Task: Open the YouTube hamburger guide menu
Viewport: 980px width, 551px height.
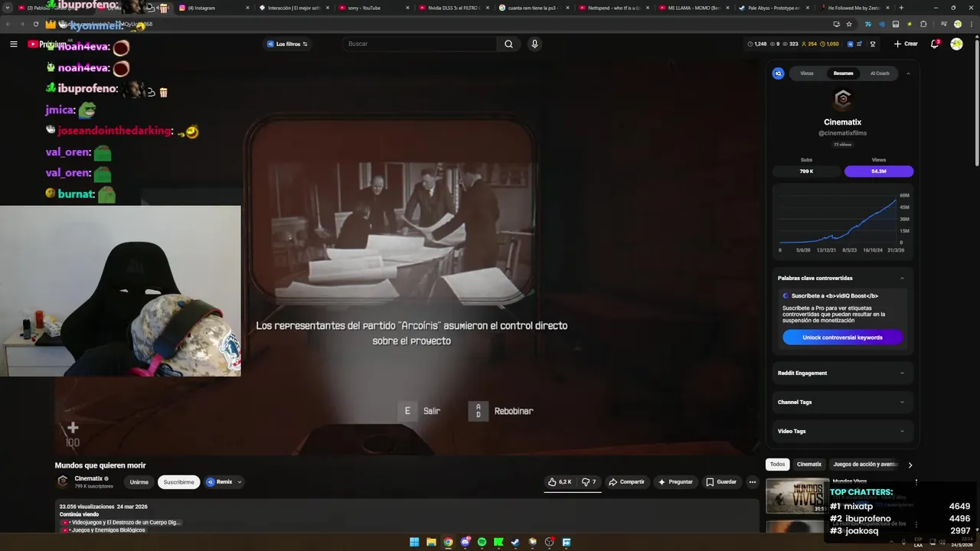Action: coord(13,44)
